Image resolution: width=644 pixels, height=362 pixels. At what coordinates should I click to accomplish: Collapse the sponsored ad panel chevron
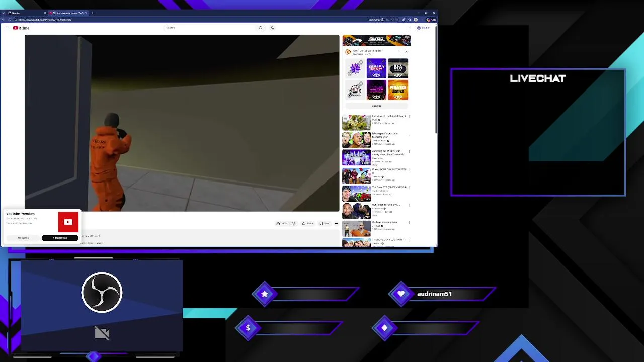(406, 52)
